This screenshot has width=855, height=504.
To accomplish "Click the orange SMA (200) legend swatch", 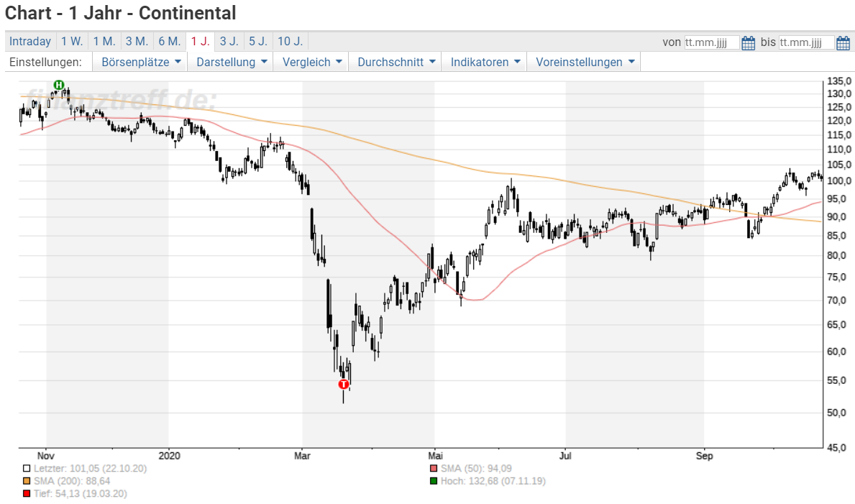I will [26, 481].
